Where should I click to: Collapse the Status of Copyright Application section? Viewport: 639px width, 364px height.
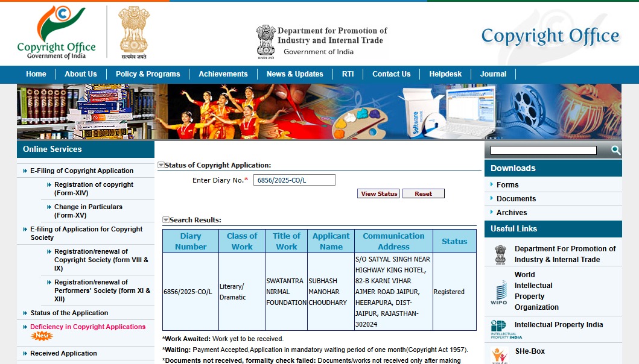(x=161, y=165)
